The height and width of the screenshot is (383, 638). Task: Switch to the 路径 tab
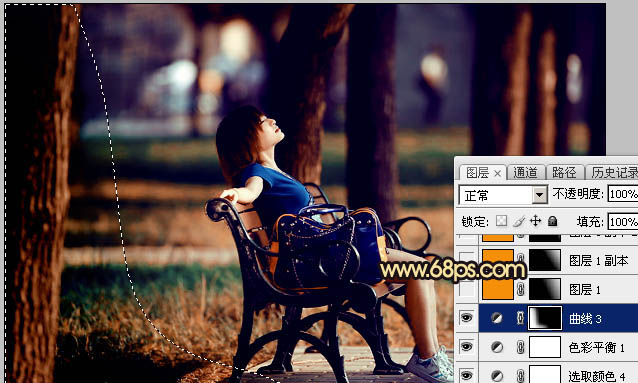[564, 173]
